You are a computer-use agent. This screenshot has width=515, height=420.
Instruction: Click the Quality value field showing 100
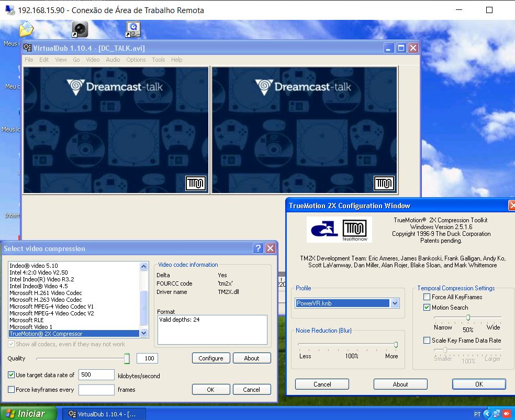[x=147, y=358]
